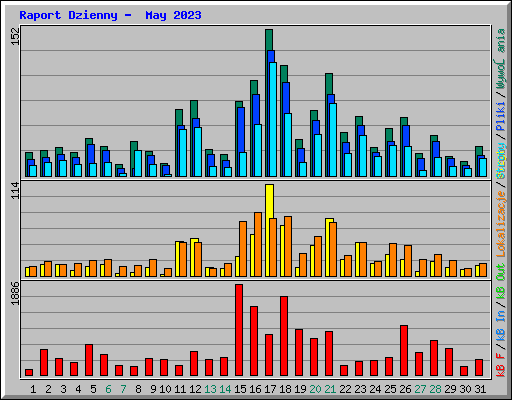Click green weekend day label 20
Viewport: 512px width, 400px height.
coord(315,389)
